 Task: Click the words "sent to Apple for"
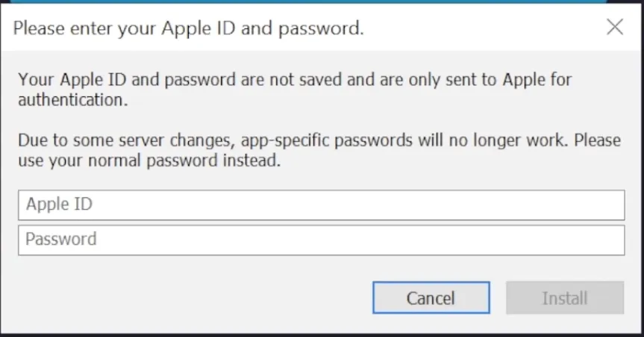509,79
